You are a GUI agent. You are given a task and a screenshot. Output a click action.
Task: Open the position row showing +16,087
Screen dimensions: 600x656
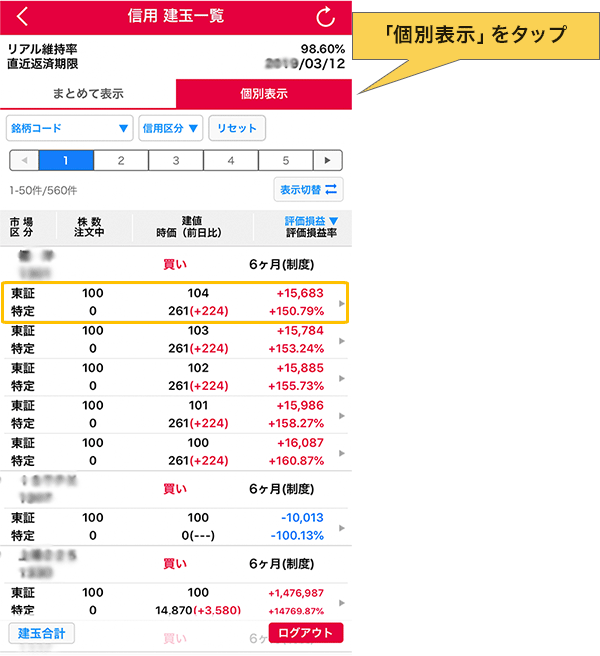coord(175,452)
